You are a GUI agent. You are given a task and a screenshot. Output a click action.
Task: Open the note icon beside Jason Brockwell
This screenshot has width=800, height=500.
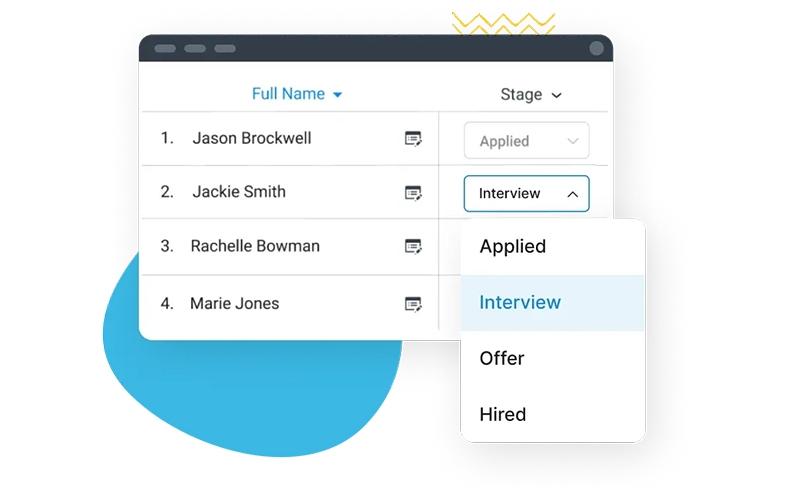click(413, 139)
